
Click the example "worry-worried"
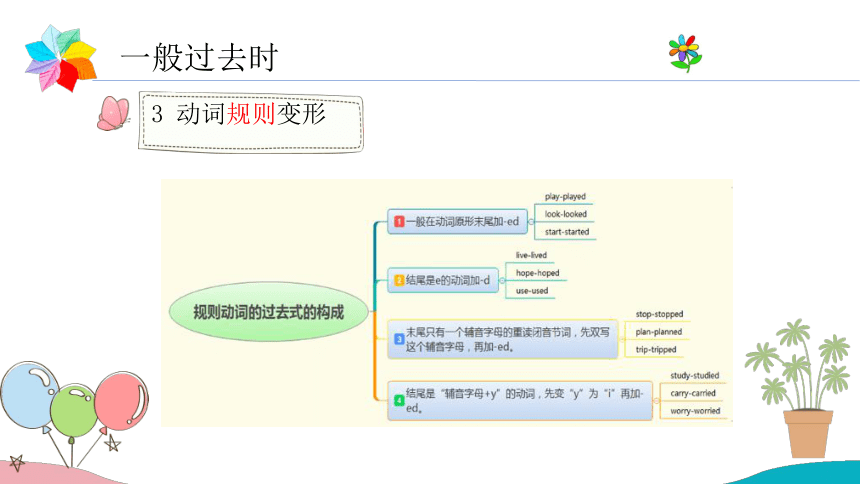point(695,410)
